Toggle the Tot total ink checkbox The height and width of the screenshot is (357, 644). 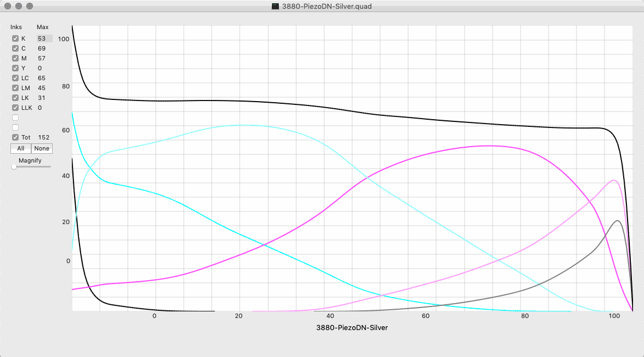point(15,137)
